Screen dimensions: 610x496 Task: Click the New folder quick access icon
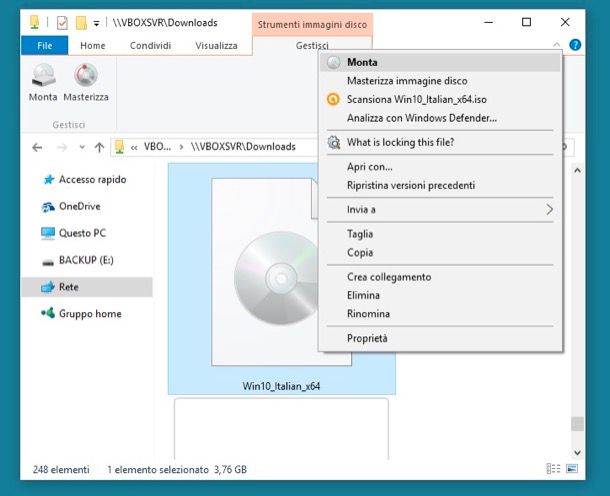click(81, 23)
